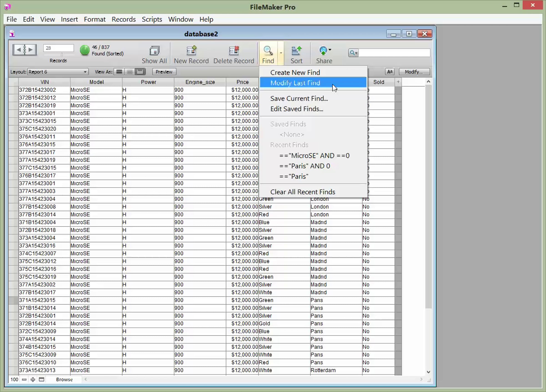Click the Delete Record icon
This screenshot has height=392, width=546.
[x=234, y=51]
